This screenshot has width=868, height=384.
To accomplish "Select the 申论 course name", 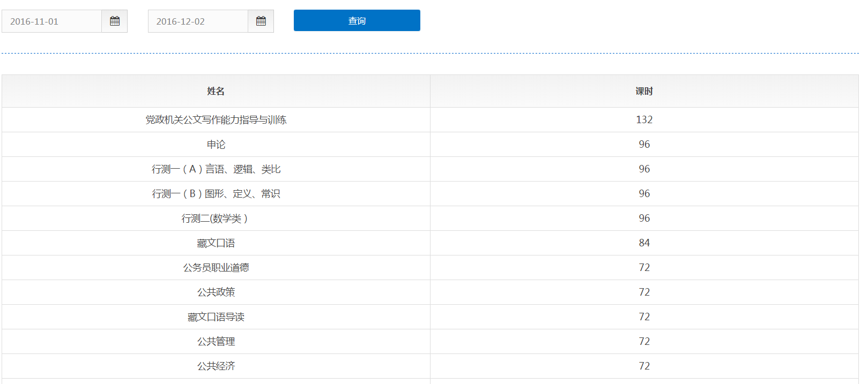I will [216, 144].
